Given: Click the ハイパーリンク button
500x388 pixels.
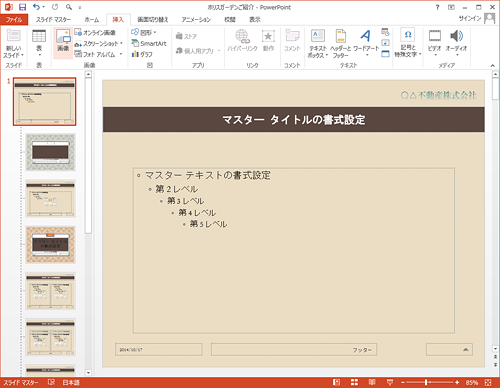Looking at the screenshot, I should 242,40.
